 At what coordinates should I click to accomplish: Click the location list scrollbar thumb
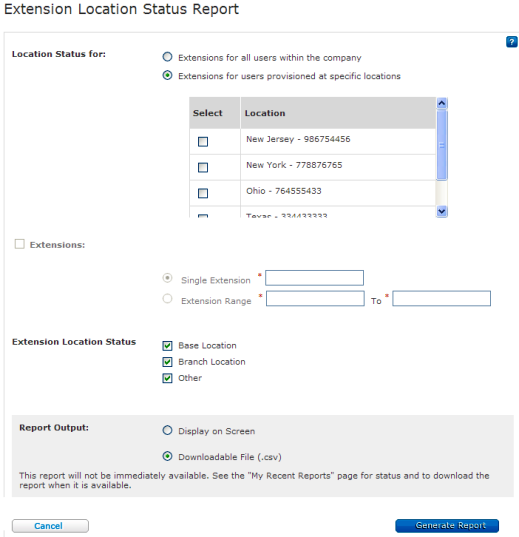pyautogui.click(x=442, y=145)
